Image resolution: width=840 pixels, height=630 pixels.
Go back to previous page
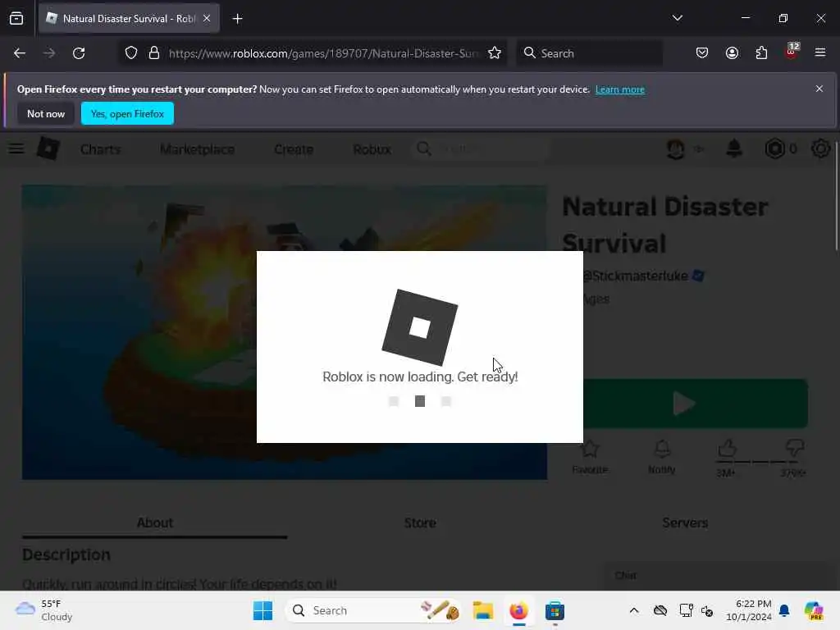click(20, 53)
